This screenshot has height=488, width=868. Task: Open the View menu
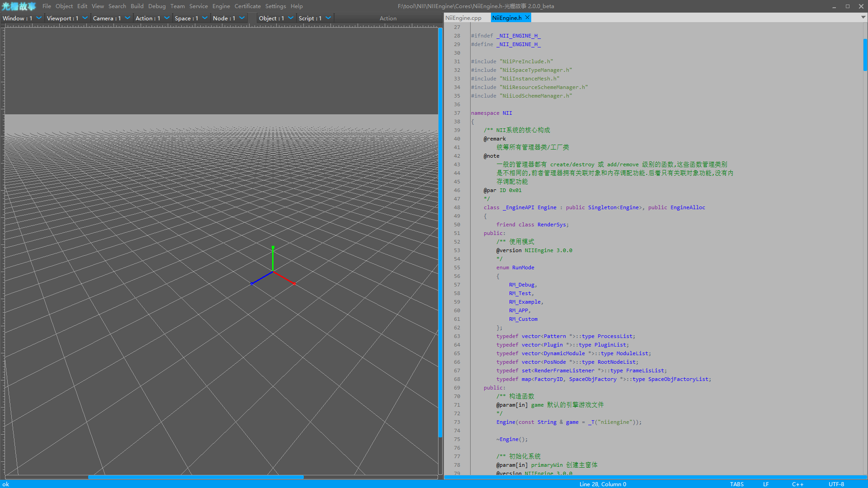(98, 6)
